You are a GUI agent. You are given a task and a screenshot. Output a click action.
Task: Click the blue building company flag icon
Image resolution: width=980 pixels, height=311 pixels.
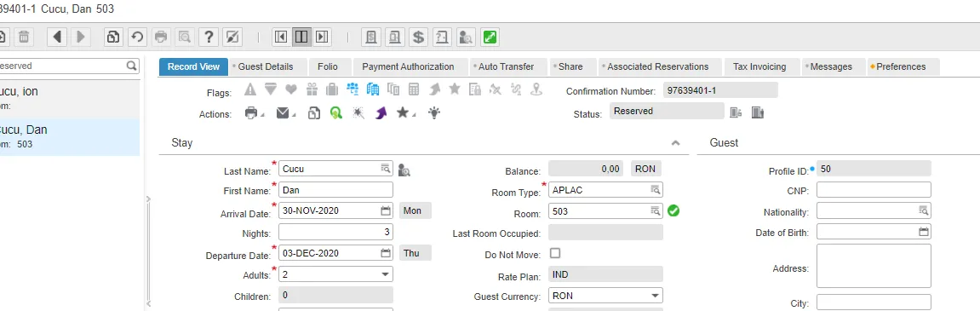point(372,89)
